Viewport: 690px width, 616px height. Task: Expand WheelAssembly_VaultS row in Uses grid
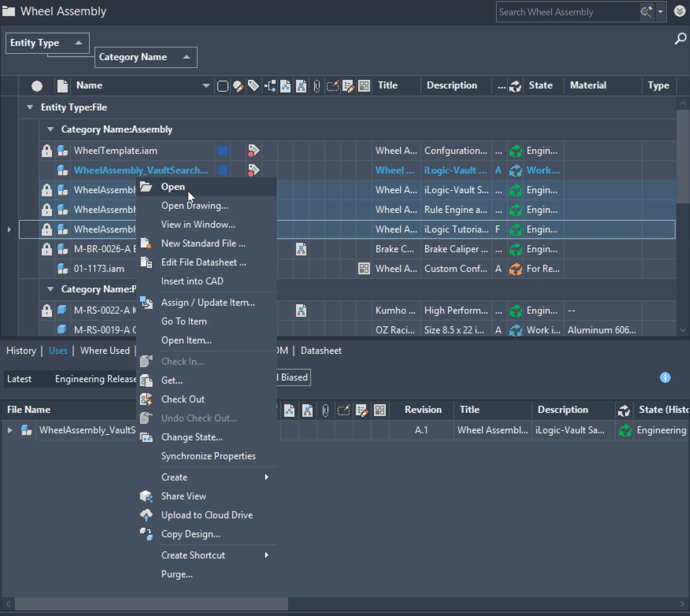(x=10, y=430)
